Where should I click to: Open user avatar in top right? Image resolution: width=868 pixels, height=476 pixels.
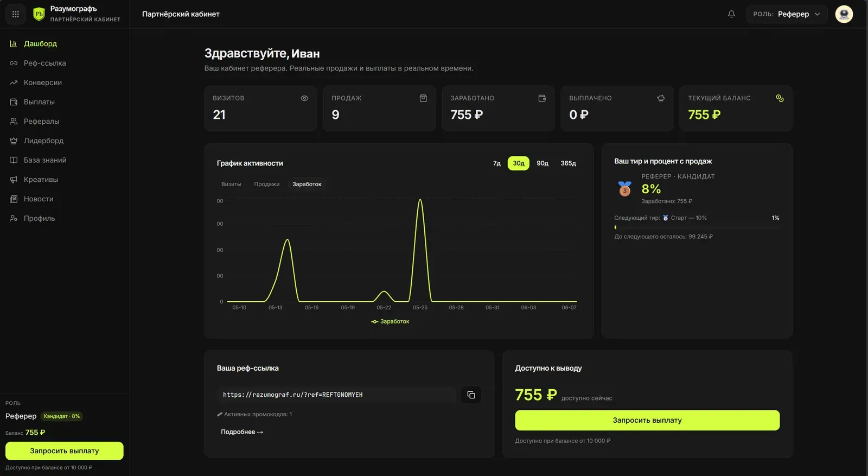coord(844,14)
